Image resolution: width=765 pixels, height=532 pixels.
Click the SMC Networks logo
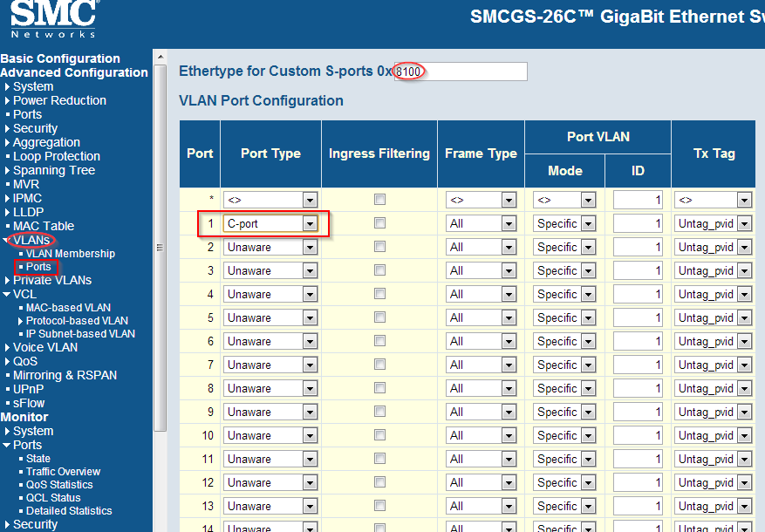click(x=54, y=20)
